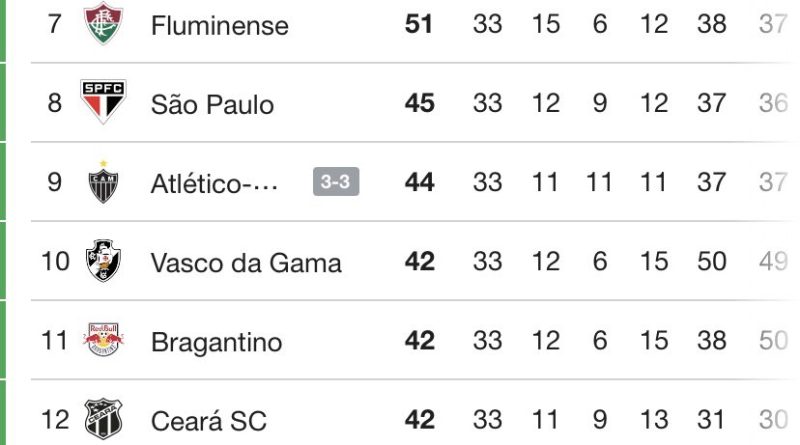
Task: Open the São Paulo team name link
Action: (x=212, y=104)
